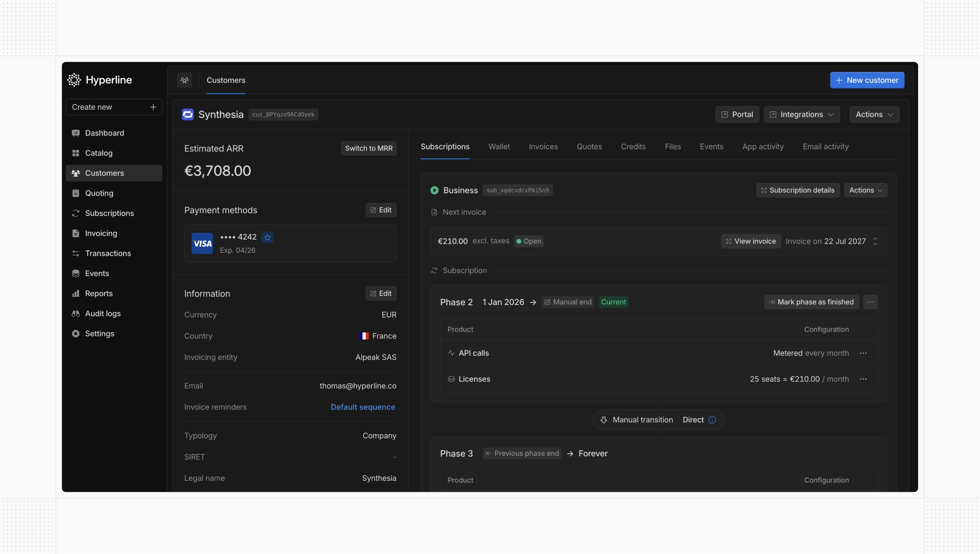Click the customers icon in top bar
The image size is (980, 554).
pos(184,80)
